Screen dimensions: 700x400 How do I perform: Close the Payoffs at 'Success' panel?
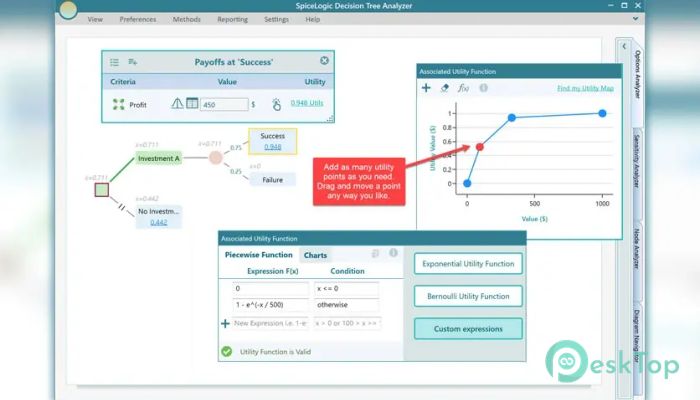pos(325,60)
